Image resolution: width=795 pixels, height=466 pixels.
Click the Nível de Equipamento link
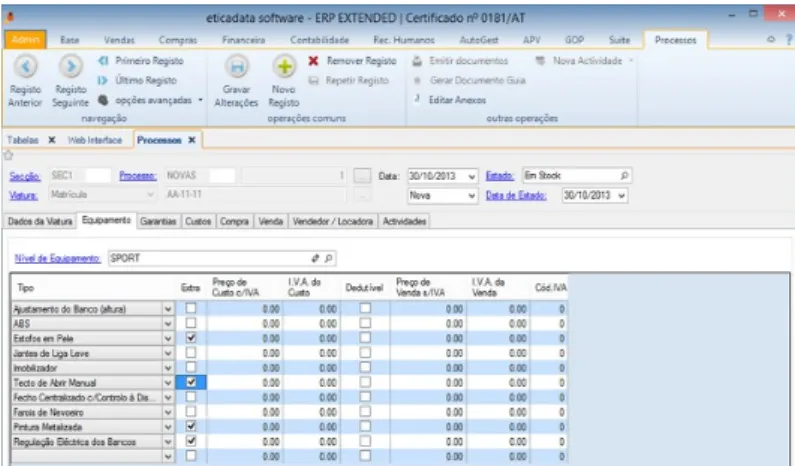(57, 259)
